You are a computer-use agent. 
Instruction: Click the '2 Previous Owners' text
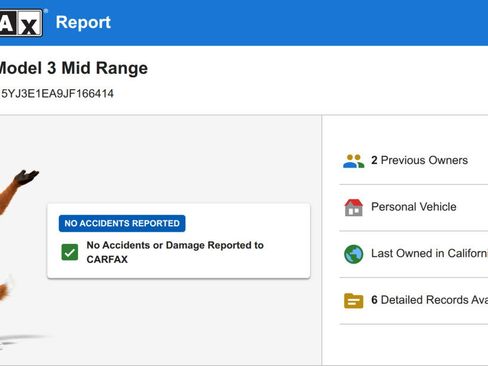(419, 160)
